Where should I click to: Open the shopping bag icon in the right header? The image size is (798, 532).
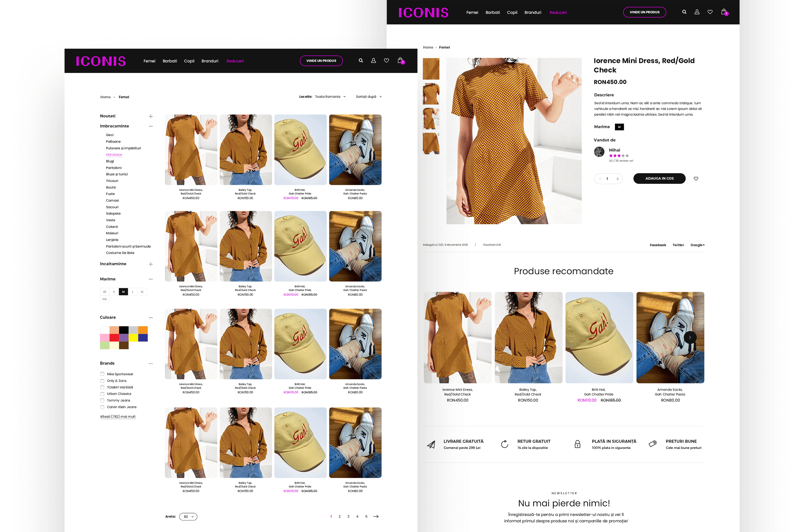point(723,12)
